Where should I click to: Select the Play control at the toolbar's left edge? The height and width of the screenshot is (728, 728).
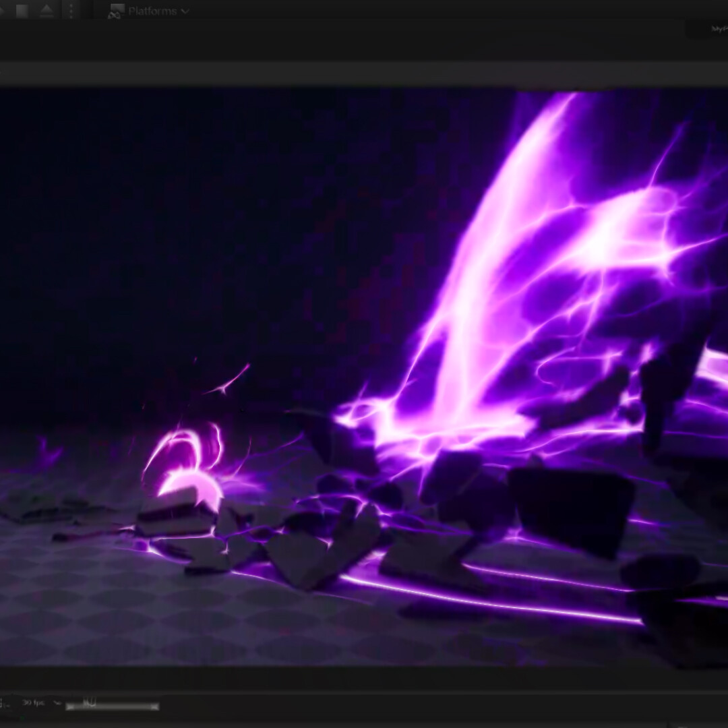click(2, 9)
